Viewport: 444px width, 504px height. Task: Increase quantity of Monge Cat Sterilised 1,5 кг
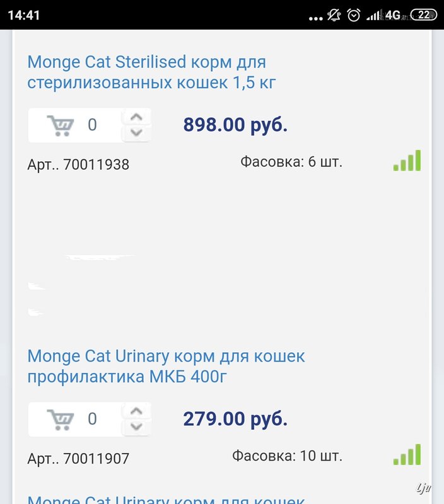click(x=136, y=117)
